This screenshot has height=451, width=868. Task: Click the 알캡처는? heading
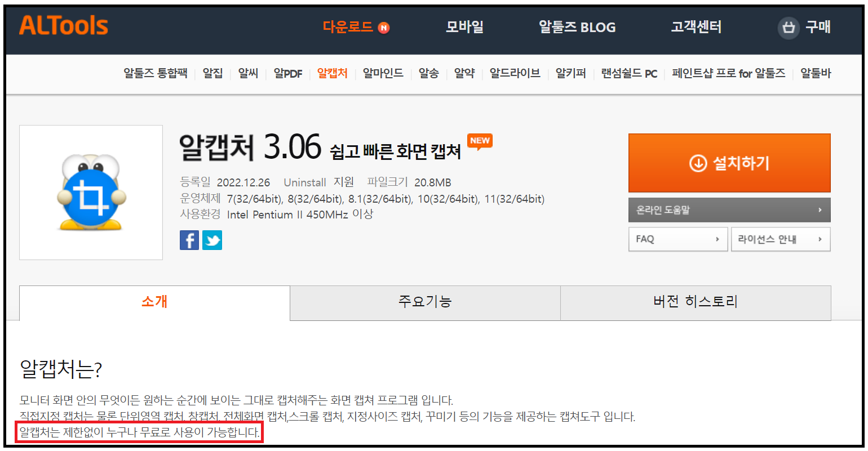tap(61, 369)
